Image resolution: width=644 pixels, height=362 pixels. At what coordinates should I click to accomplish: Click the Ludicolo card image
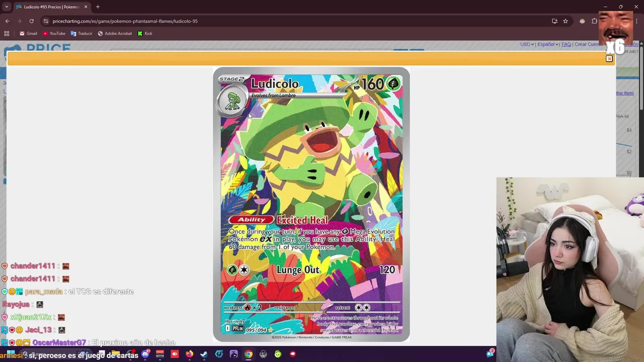[x=311, y=204]
